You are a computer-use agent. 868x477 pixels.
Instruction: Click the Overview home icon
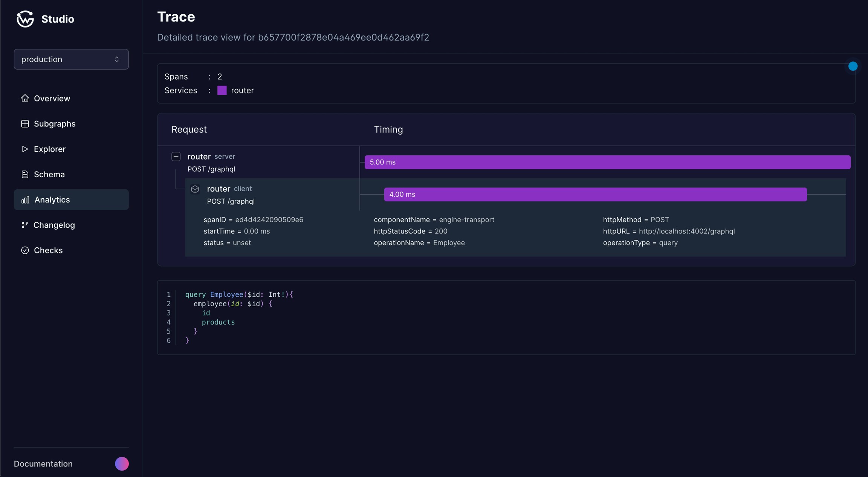pyautogui.click(x=24, y=98)
